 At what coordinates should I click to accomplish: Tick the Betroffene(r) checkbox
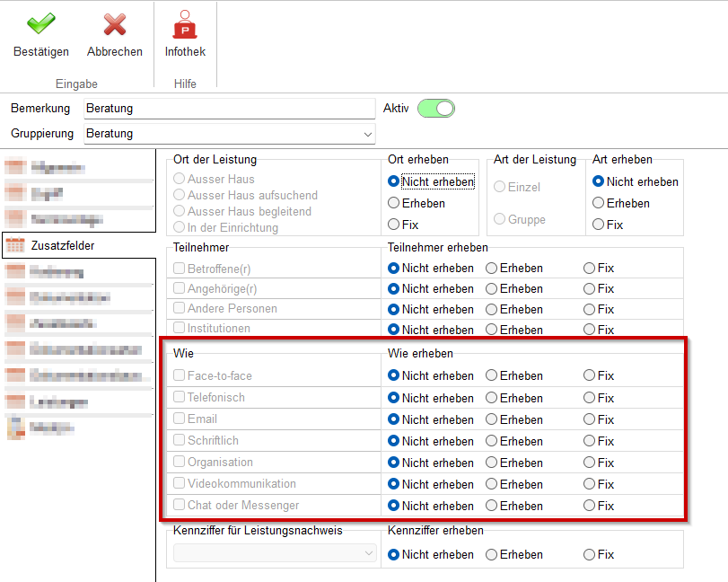coord(180,268)
